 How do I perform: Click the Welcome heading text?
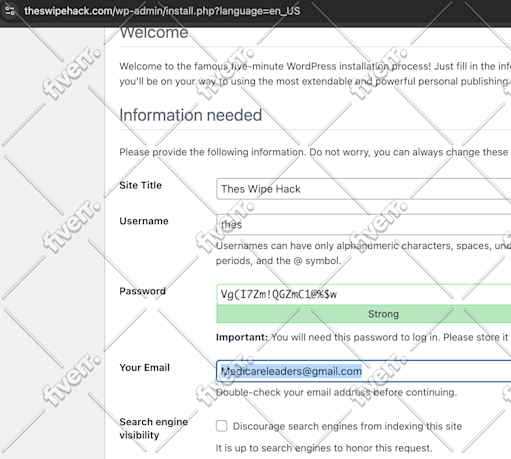[154, 33]
